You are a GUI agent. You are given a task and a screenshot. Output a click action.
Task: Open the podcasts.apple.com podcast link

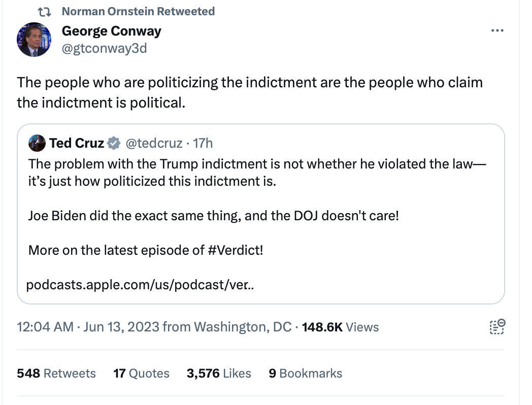coord(140,285)
